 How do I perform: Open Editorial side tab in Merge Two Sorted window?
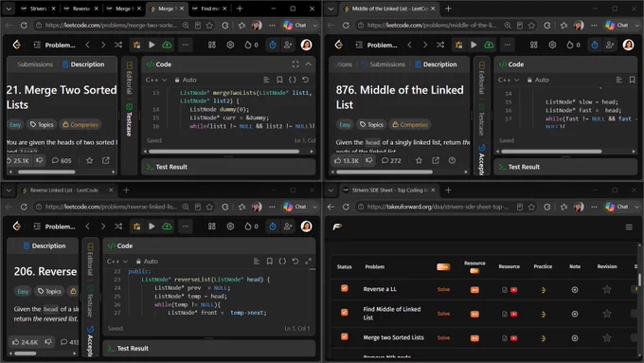click(129, 78)
